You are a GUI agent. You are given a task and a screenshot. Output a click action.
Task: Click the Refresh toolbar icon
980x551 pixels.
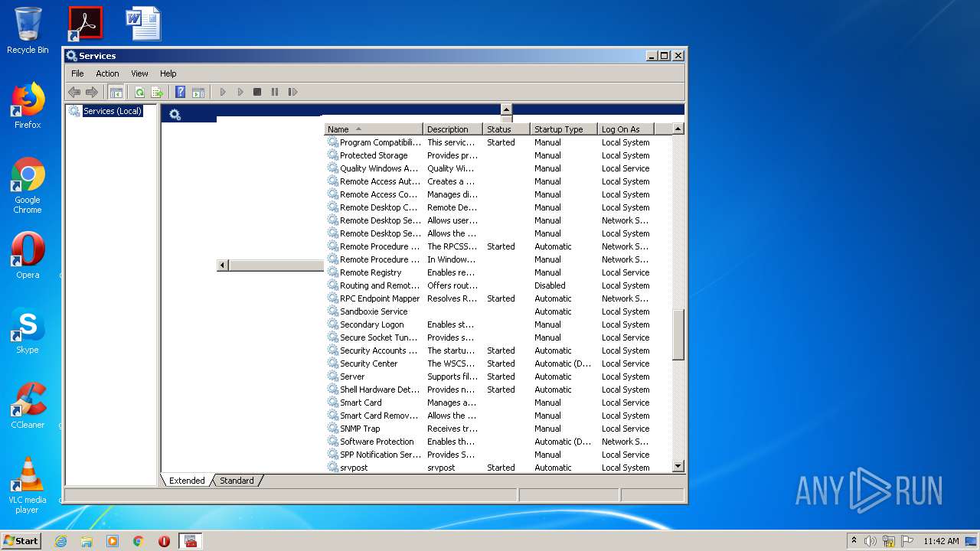[139, 92]
